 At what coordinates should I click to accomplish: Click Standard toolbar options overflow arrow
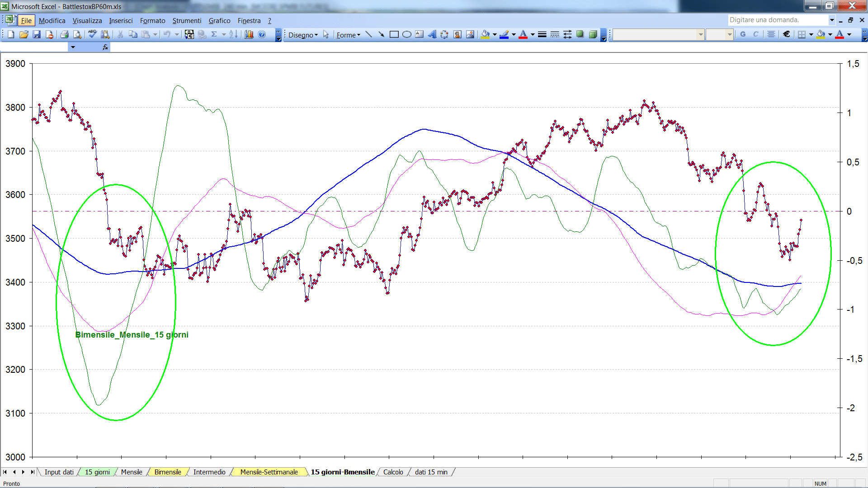pyautogui.click(x=278, y=35)
